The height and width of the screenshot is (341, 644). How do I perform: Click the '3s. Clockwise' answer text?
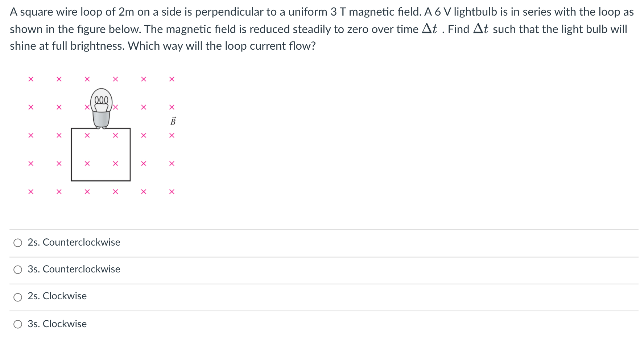click(x=57, y=324)
